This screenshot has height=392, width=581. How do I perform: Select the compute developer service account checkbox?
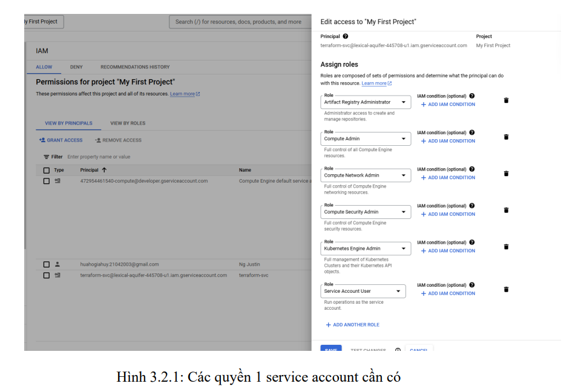(47, 181)
